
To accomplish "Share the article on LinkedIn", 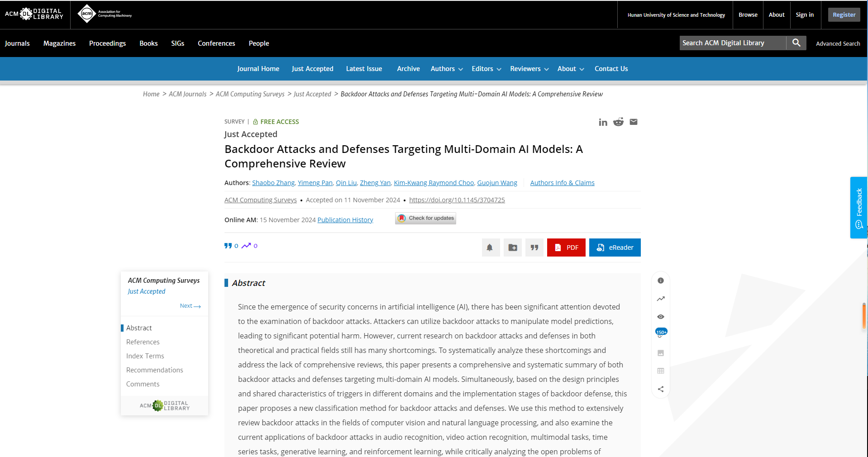I will point(603,122).
